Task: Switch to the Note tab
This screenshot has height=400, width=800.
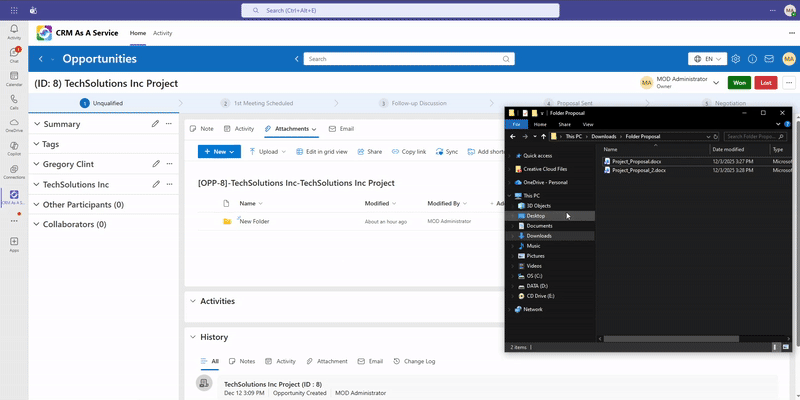Action: click(202, 129)
